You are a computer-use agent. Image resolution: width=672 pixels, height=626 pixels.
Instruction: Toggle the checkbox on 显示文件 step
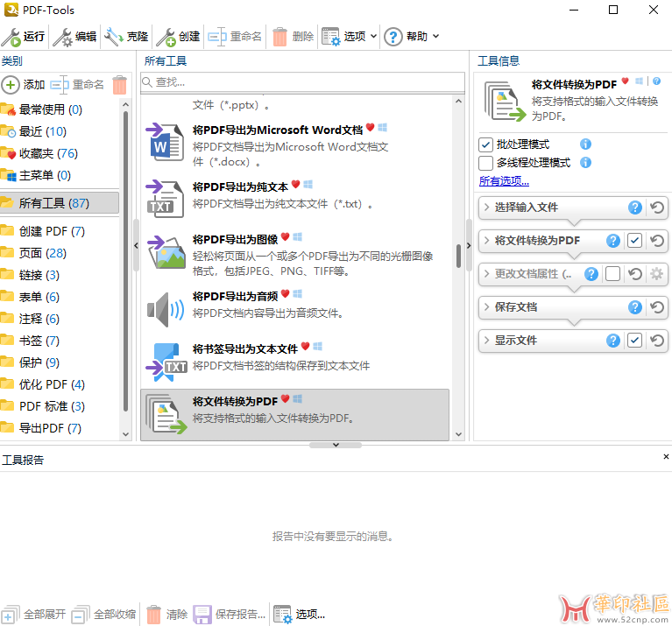tap(634, 341)
